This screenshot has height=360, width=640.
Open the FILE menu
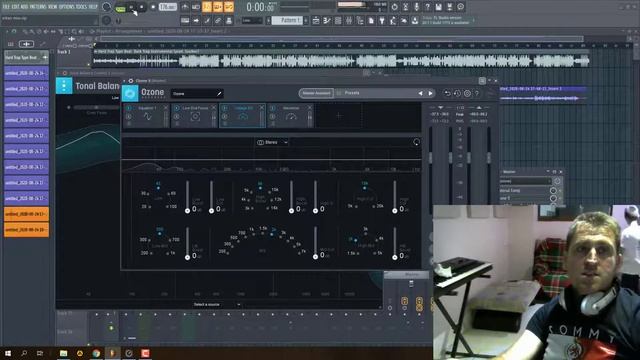[6, 7]
